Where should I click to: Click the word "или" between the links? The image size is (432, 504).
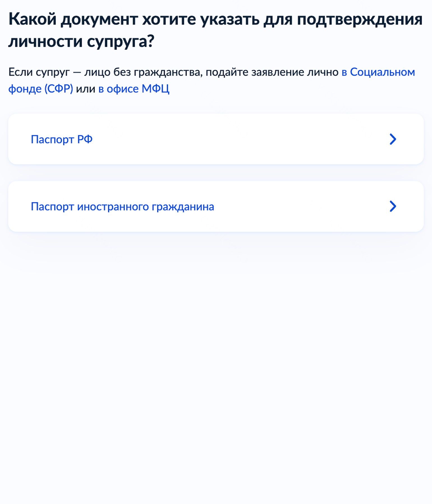(86, 89)
